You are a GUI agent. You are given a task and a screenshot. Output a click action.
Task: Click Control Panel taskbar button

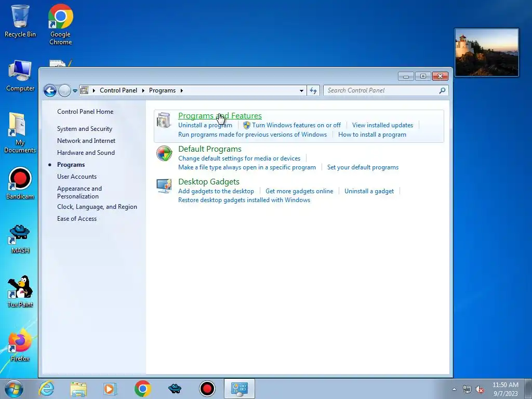[x=239, y=389]
